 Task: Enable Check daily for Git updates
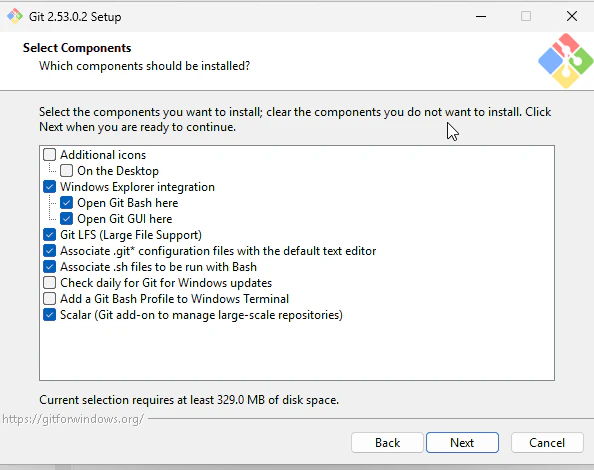coord(50,283)
